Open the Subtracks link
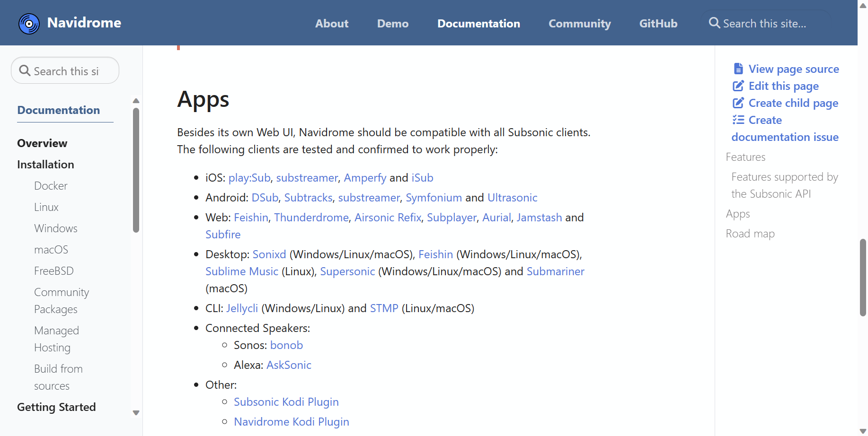 click(308, 198)
